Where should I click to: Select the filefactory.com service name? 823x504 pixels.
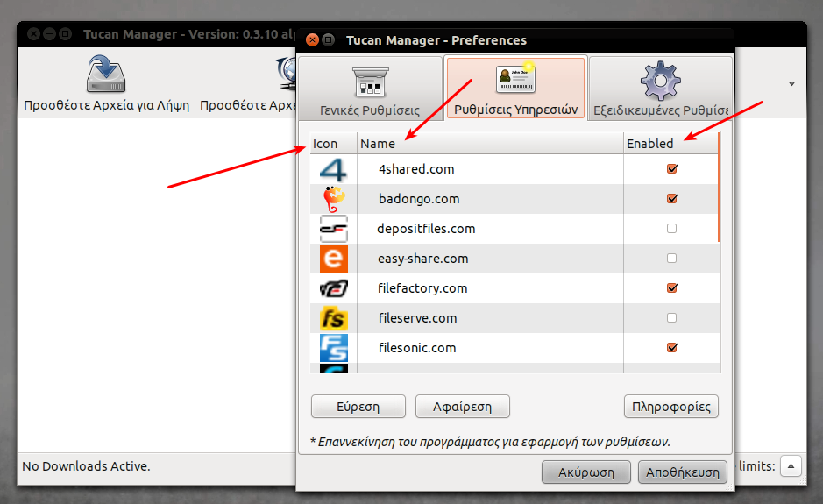[x=422, y=288]
